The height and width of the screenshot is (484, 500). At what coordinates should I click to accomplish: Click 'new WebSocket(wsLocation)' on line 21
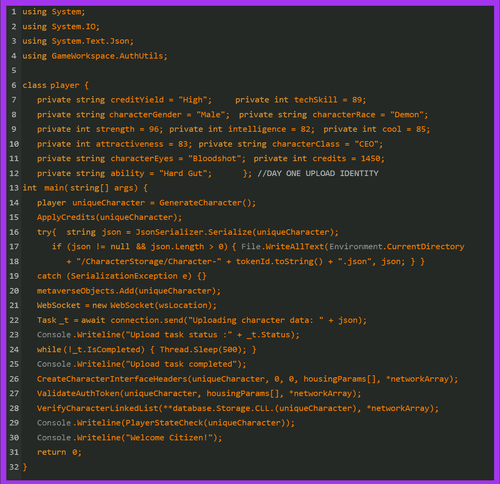[152, 305]
